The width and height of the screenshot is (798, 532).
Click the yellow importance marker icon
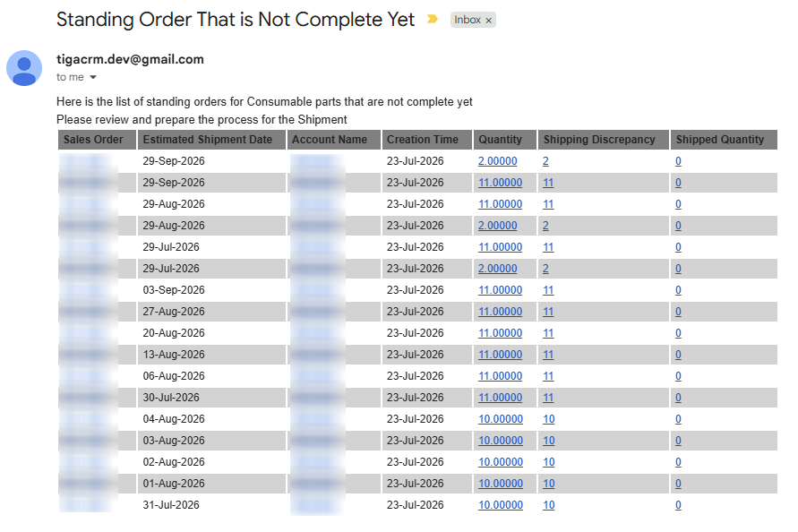pos(432,20)
